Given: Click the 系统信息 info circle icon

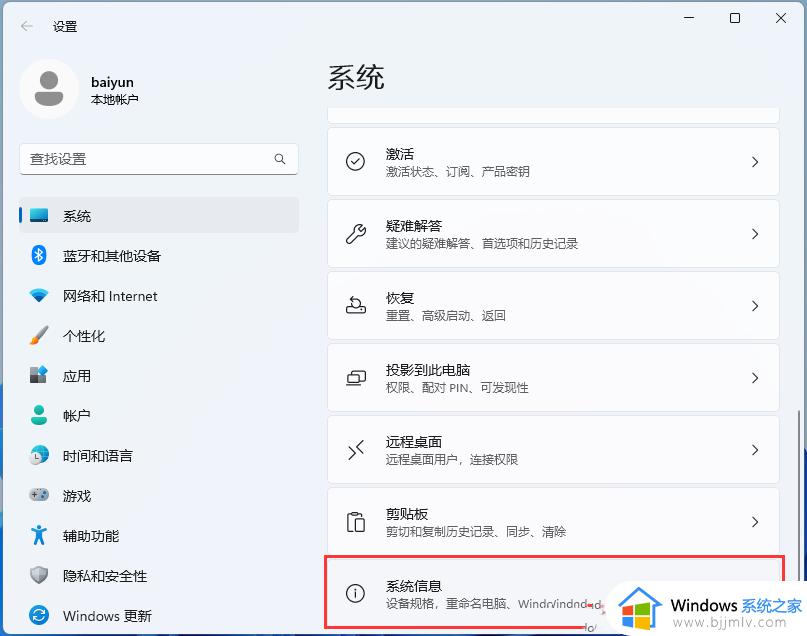Looking at the screenshot, I should tap(355, 593).
